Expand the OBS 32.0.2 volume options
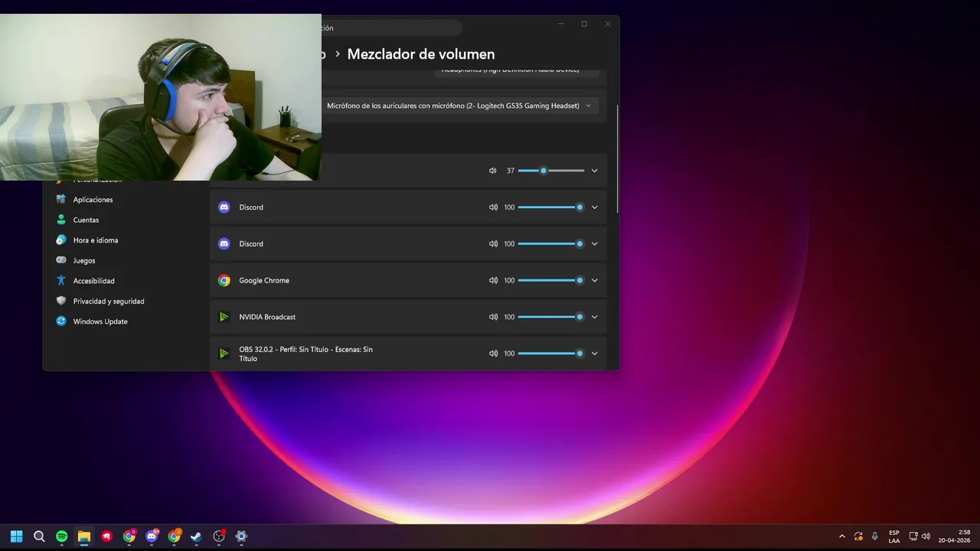 point(594,354)
